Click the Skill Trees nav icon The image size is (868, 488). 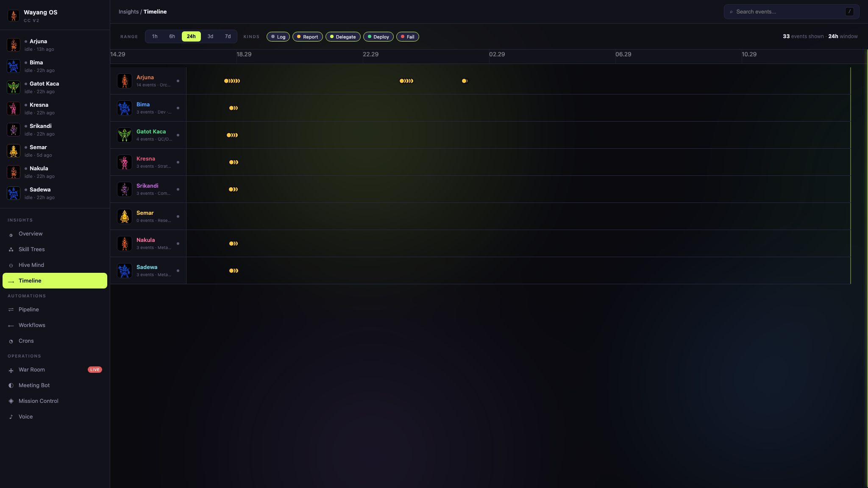11,250
